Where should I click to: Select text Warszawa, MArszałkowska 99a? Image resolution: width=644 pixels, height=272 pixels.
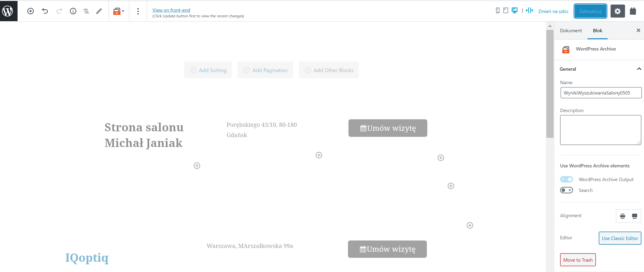coord(250,246)
